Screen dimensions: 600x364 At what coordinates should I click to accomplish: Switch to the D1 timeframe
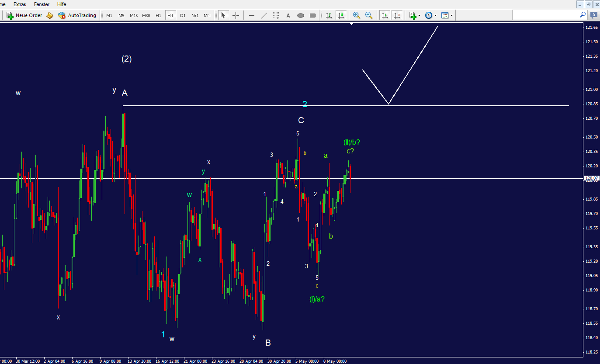[x=183, y=15]
